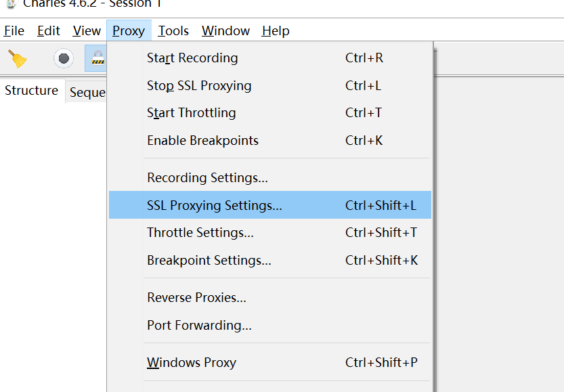The width and height of the screenshot is (564, 392).
Task: Choose Reverse Proxies menu entry
Action: pos(269,297)
